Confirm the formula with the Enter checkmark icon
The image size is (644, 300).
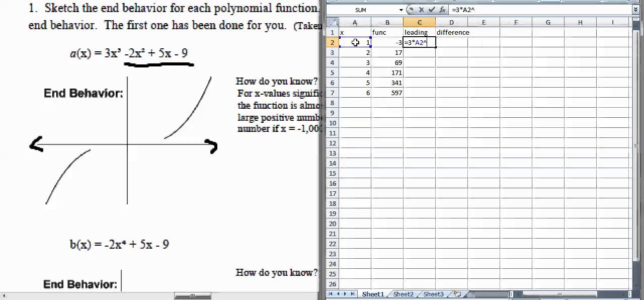(433, 10)
